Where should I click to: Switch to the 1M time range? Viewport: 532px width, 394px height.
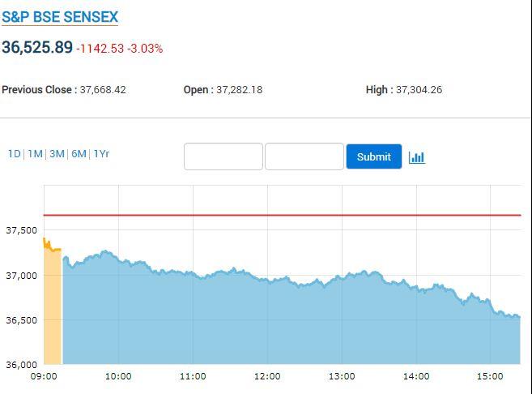tap(36, 154)
